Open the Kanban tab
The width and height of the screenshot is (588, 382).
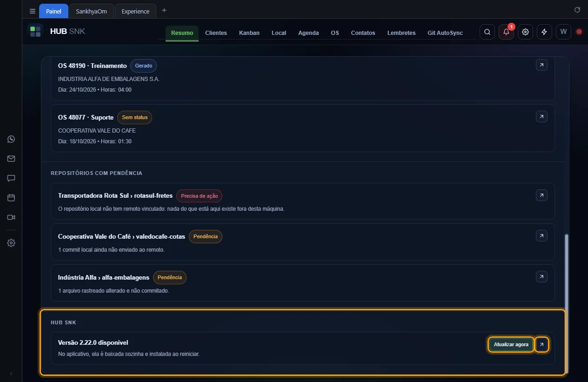point(249,33)
